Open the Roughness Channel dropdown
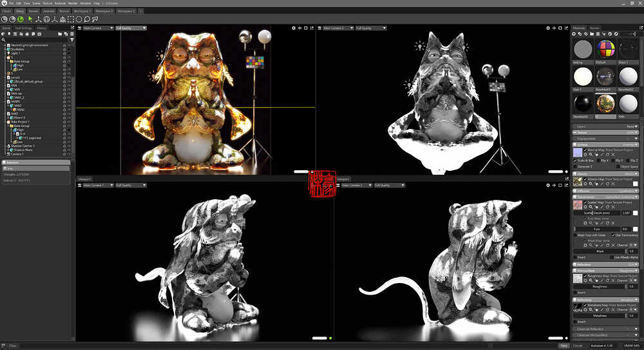The height and width of the screenshot is (350, 644). tap(634, 280)
